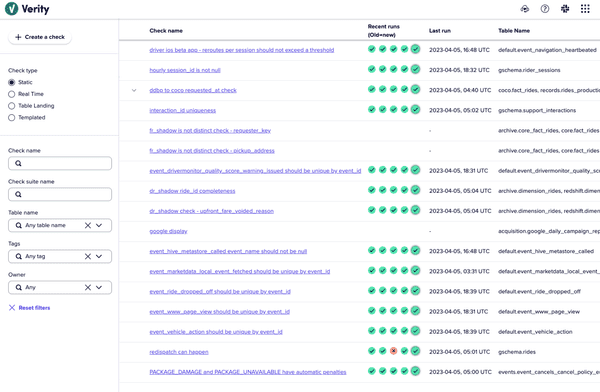This screenshot has width=600, height=392.
Task: Click the Any tag combo box field
Action: (60, 256)
